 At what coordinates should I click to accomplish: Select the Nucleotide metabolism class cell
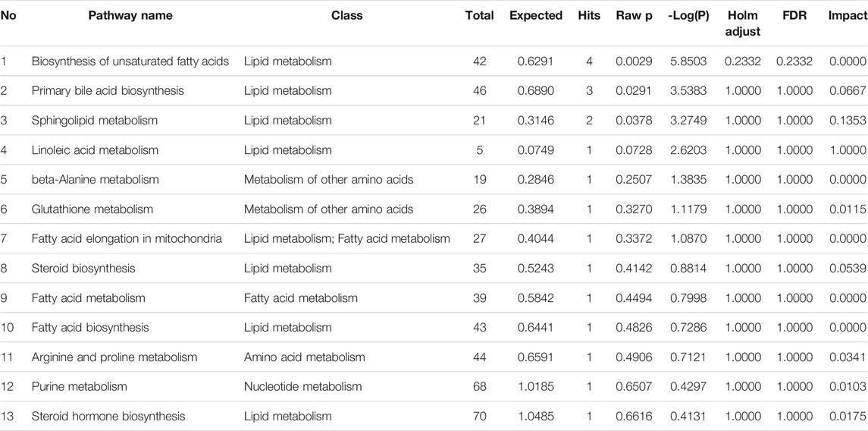302,387
